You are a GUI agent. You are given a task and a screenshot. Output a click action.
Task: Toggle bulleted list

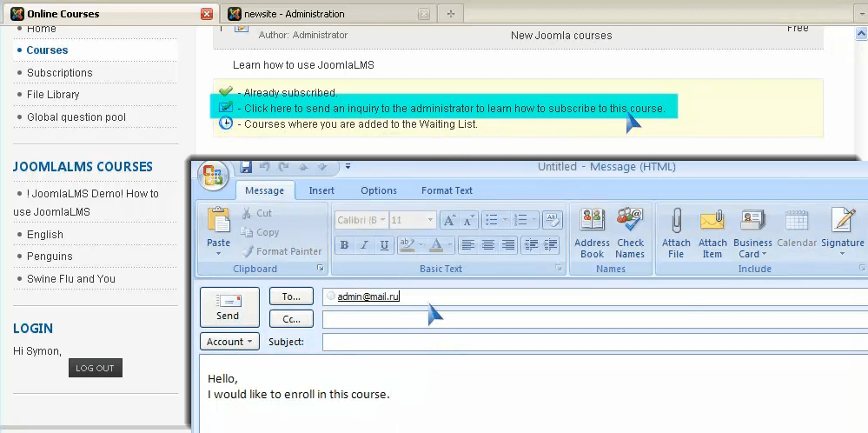pos(491,220)
